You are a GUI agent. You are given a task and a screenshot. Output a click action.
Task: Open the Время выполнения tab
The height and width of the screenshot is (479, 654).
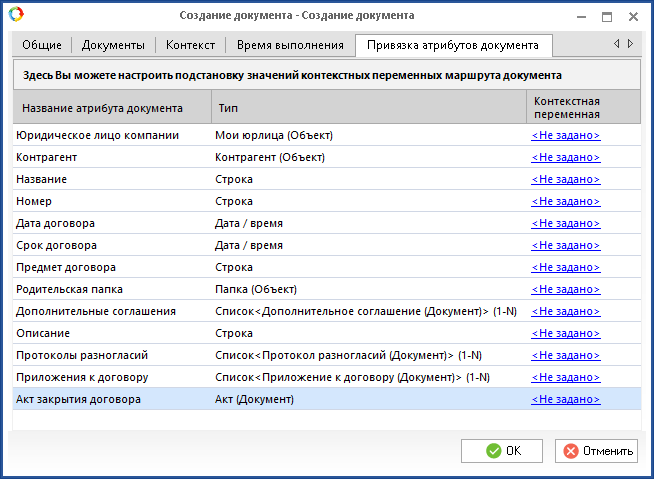pyautogui.click(x=289, y=45)
